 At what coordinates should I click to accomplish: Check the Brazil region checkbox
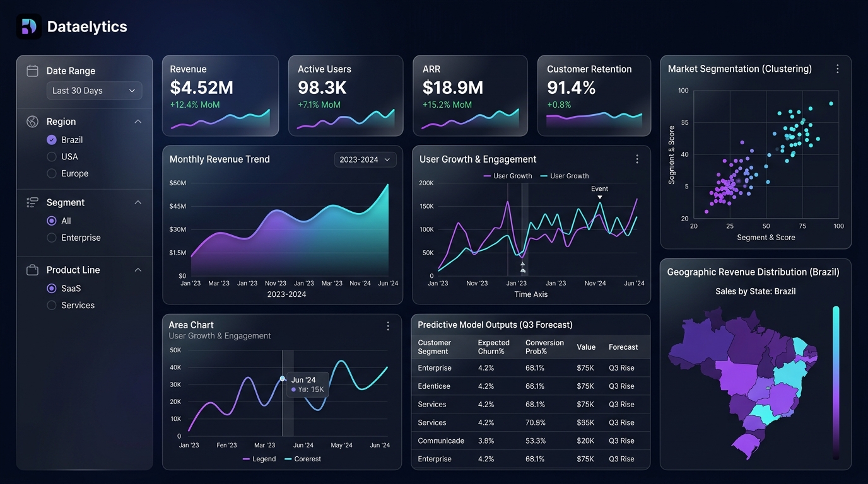[52, 140]
